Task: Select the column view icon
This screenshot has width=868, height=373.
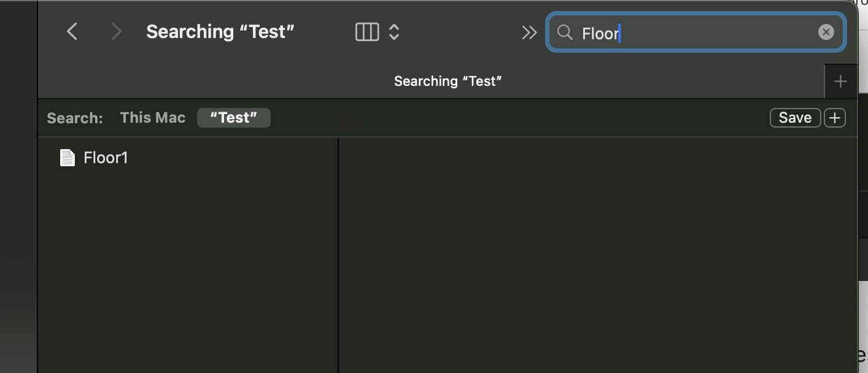Action: coord(367,32)
